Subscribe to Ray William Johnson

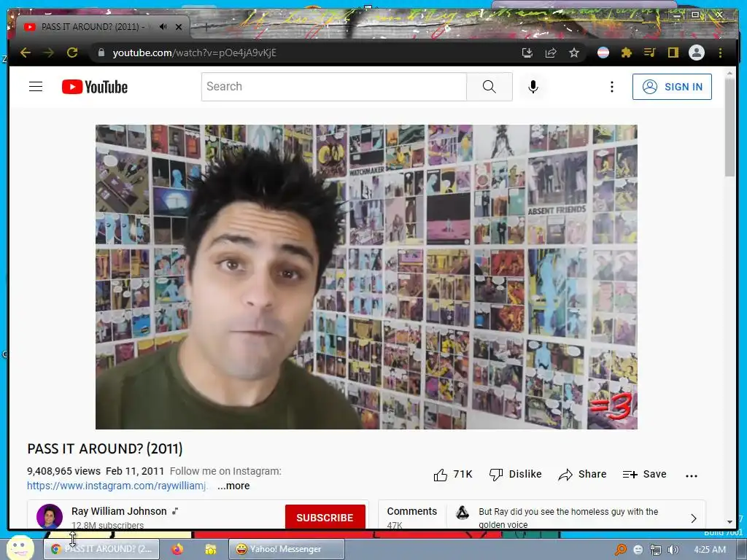pos(325,517)
